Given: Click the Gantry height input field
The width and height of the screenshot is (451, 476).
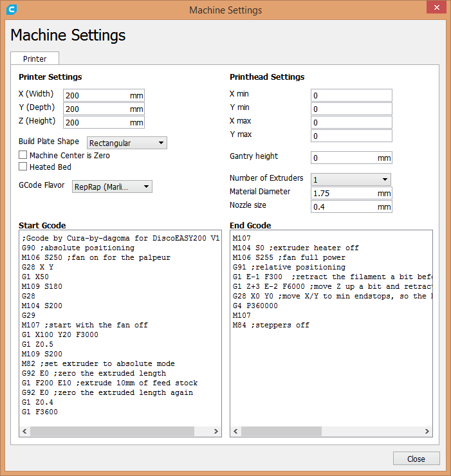Looking at the screenshot, I should [351, 158].
